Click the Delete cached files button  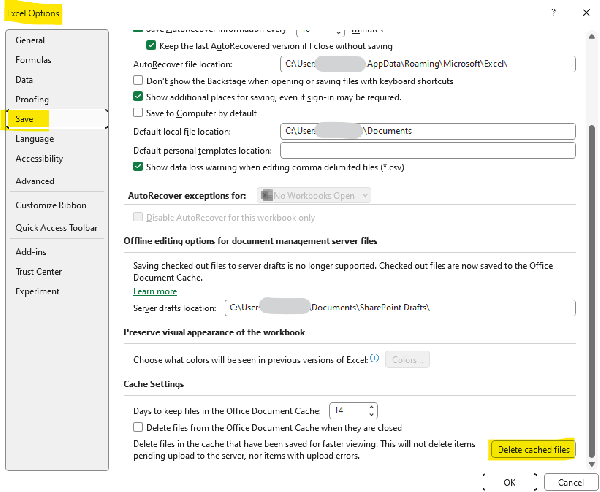point(534,450)
